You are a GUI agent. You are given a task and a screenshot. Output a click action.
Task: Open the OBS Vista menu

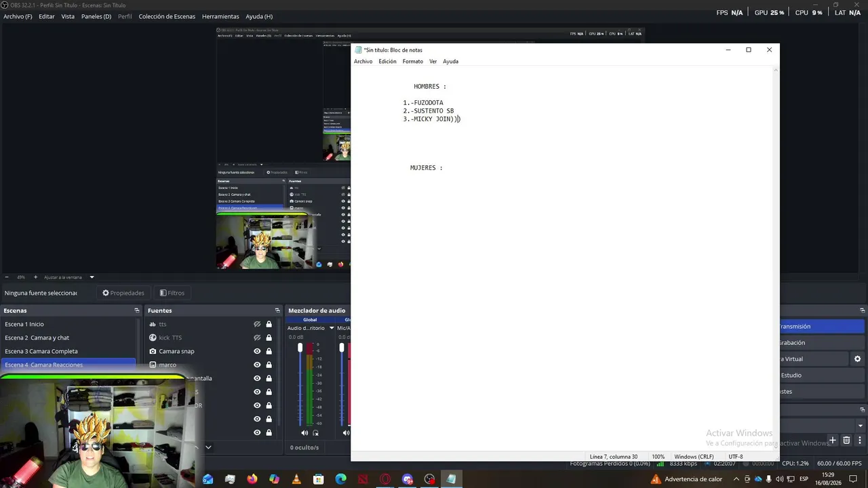68,16
